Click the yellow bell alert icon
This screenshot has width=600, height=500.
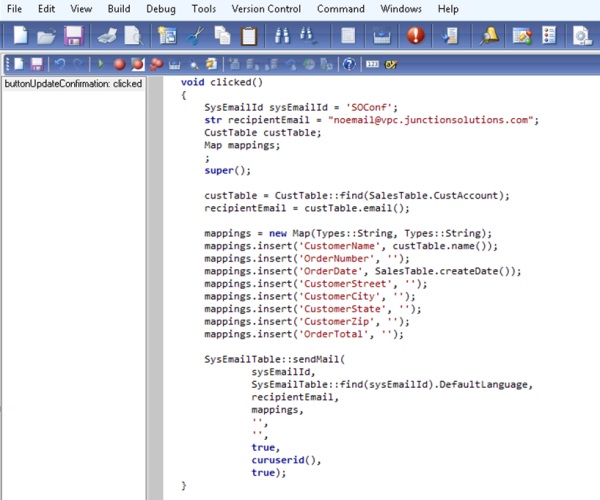489,37
